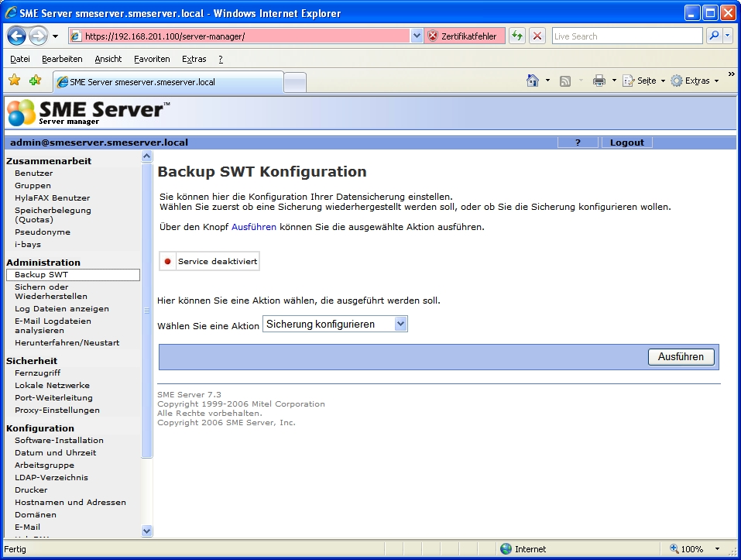Click the red Service deaktiviert status indicator

pyautogui.click(x=167, y=261)
